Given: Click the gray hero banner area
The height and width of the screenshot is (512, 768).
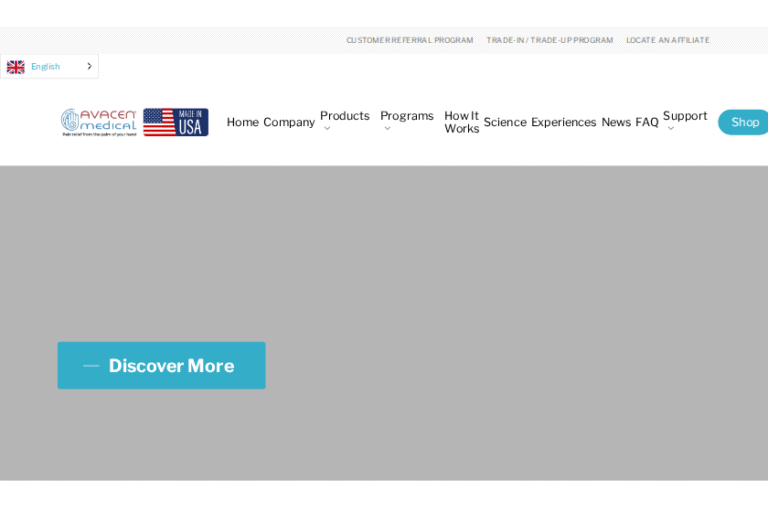Looking at the screenshot, I should 500,260.
